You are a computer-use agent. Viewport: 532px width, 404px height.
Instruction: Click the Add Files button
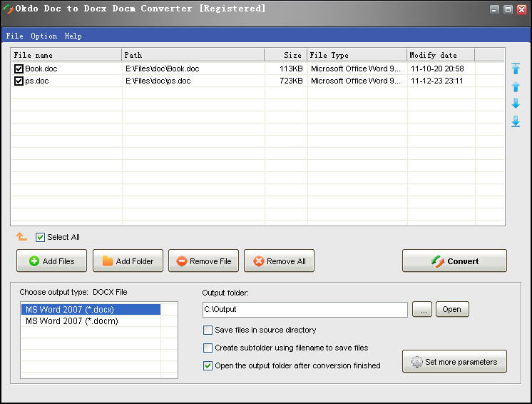51,261
